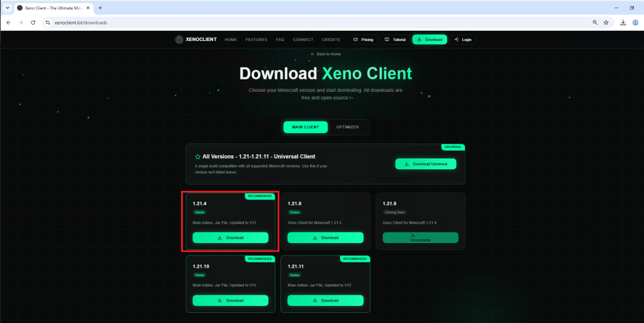Minimize the browser window

coord(616,8)
